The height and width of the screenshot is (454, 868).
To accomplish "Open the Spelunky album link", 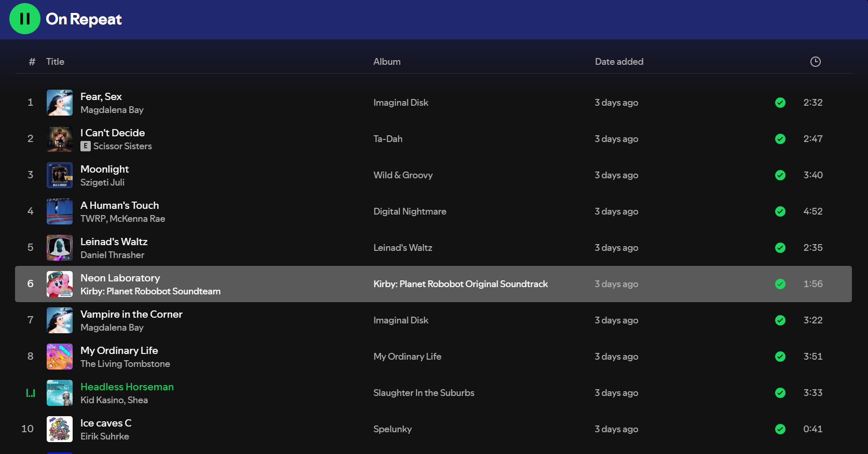I will (393, 429).
